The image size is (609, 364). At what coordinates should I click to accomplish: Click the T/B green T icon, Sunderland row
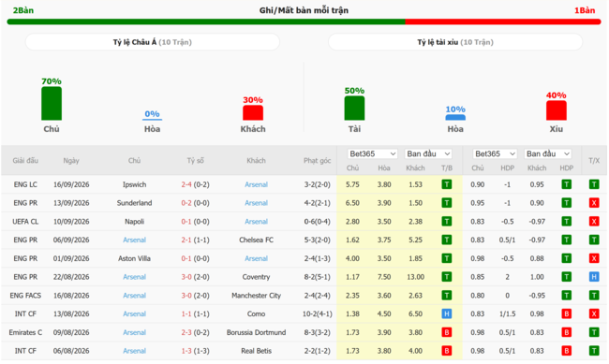click(x=447, y=203)
